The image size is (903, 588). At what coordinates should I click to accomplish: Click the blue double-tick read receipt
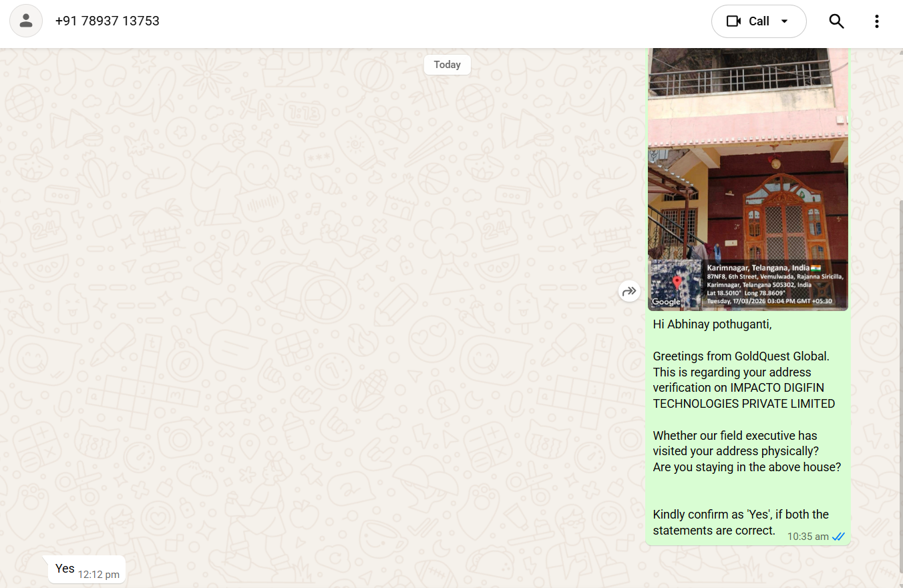[839, 537]
